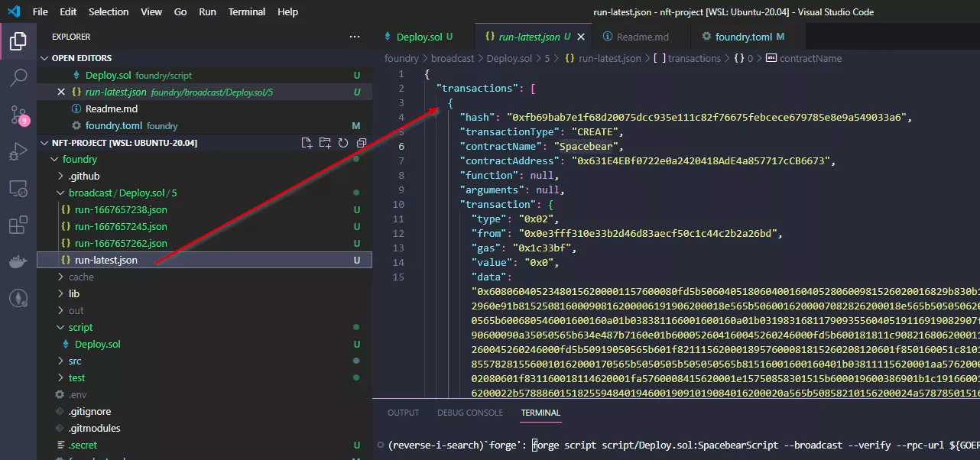Collapse all folders in NFT-PROJECT explorer
Image resolution: width=980 pixels, height=460 pixels.
click(362, 143)
